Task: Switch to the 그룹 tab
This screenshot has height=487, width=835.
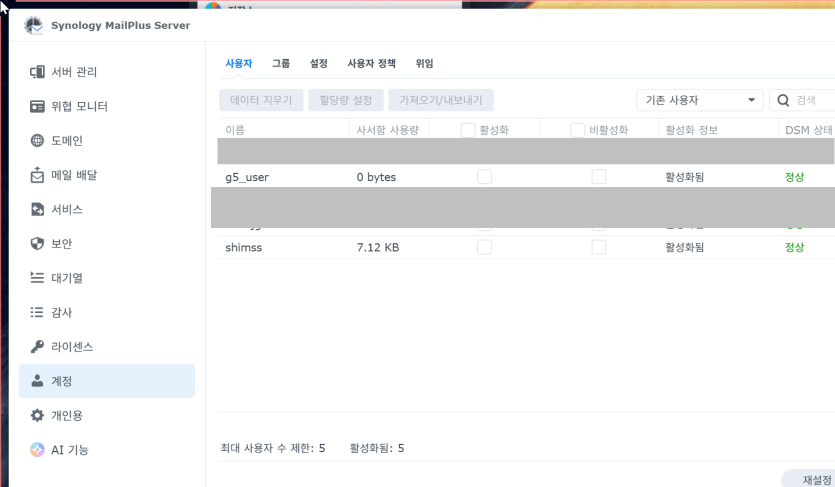Action: 281,63
